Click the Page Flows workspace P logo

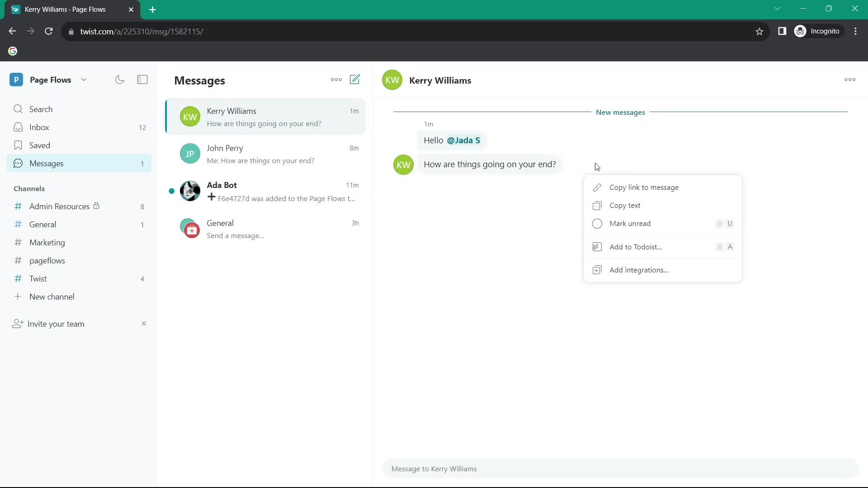(x=16, y=80)
